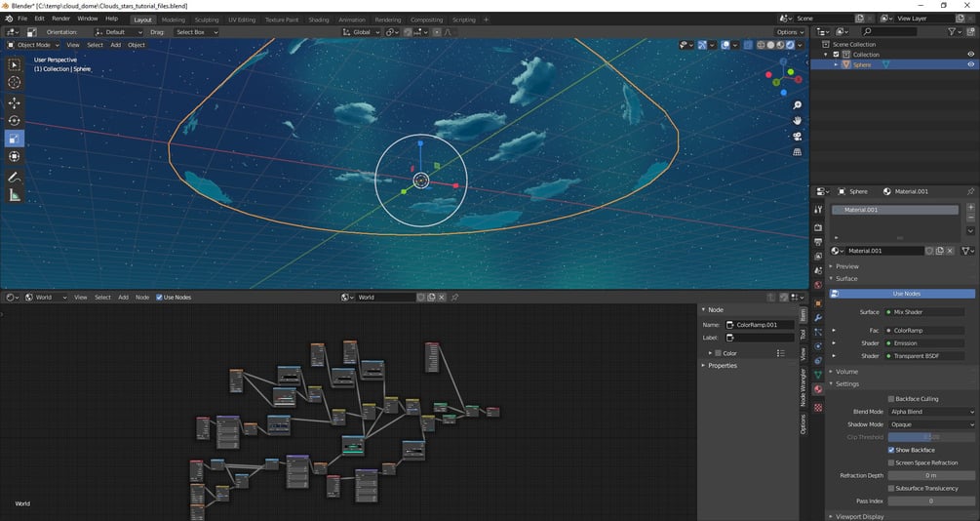Open World shader type dropdown in node editor
Image resolution: width=980 pixels, height=521 pixels.
[45, 298]
